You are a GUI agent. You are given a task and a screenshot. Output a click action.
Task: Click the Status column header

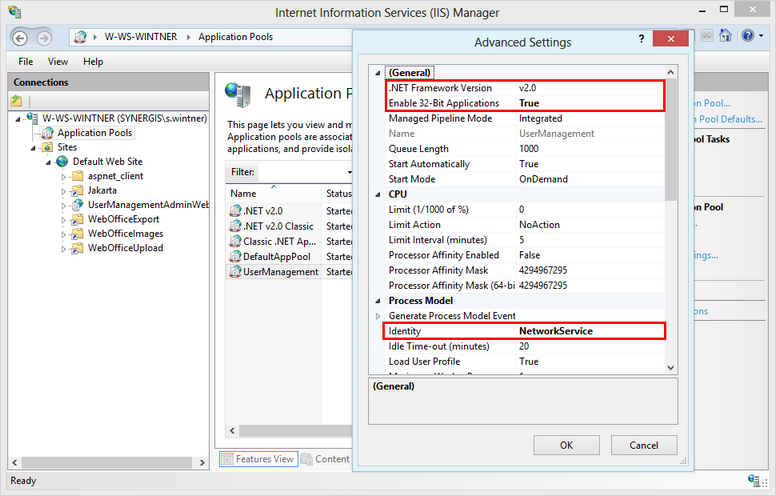pyautogui.click(x=338, y=194)
